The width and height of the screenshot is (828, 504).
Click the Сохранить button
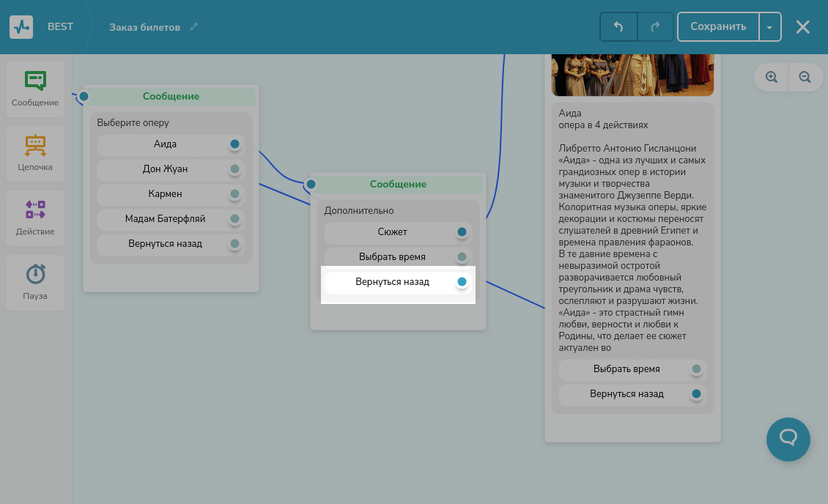[718, 27]
